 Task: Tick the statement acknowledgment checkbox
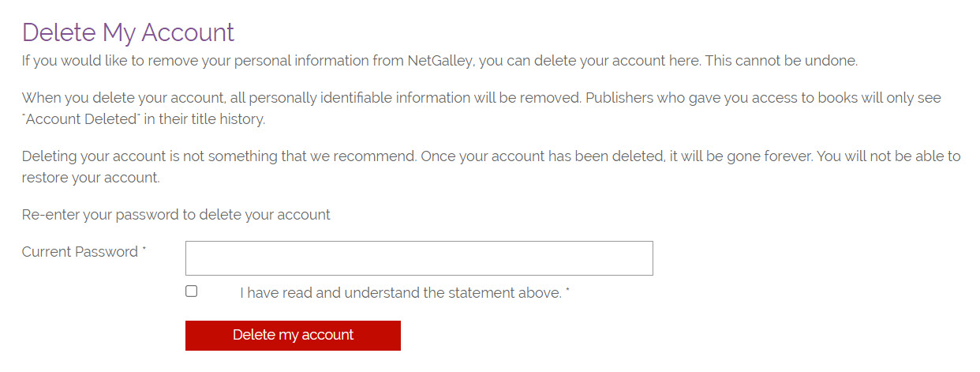click(x=191, y=291)
